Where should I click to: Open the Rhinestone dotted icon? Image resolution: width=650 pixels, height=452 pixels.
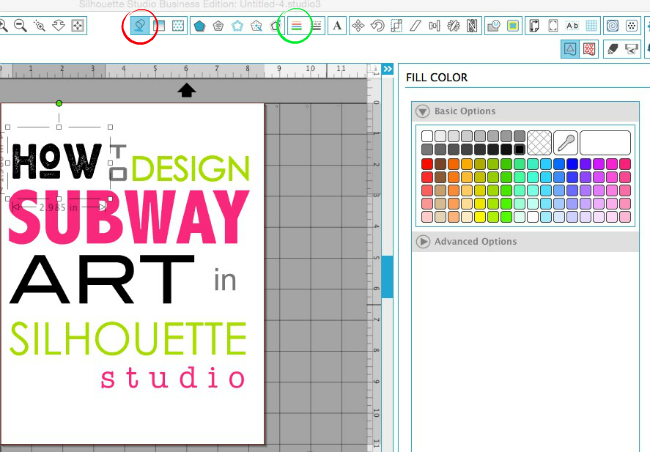pos(631,26)
